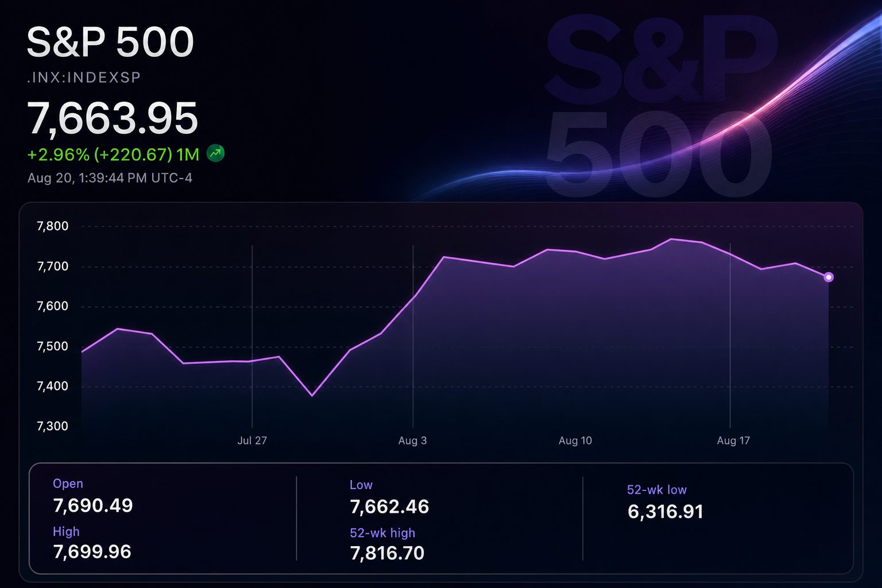The width and height of the screenshot is (882, 588).
Task: Click the Aug 17 date label
Action: pos(733,440)
